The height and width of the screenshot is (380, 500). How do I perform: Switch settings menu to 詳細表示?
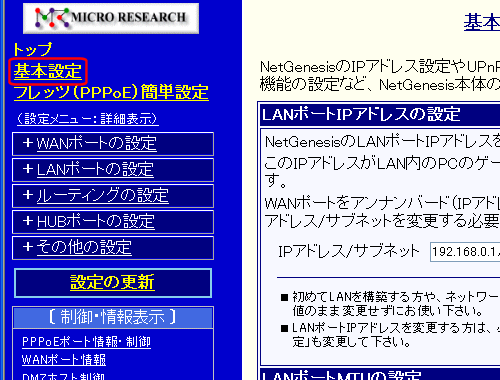88,119
